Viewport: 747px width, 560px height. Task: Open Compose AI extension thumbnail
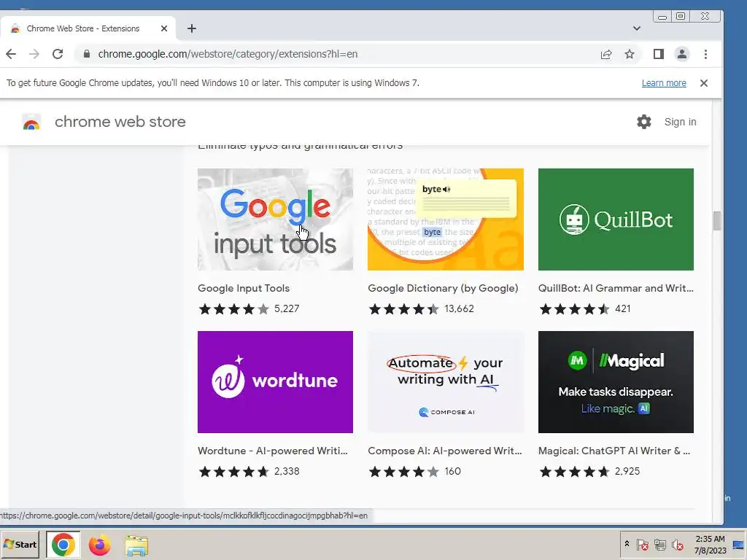click(x=446, y=382)
